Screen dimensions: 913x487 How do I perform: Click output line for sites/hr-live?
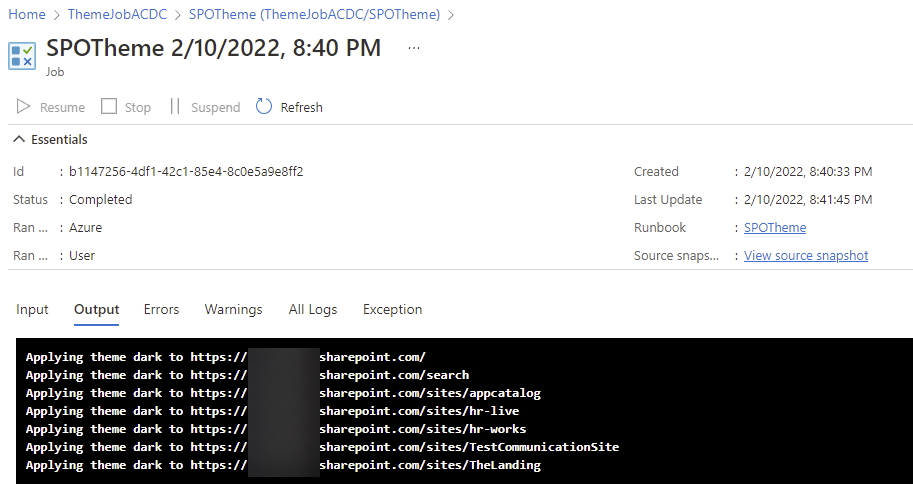(x=273, y=411)
